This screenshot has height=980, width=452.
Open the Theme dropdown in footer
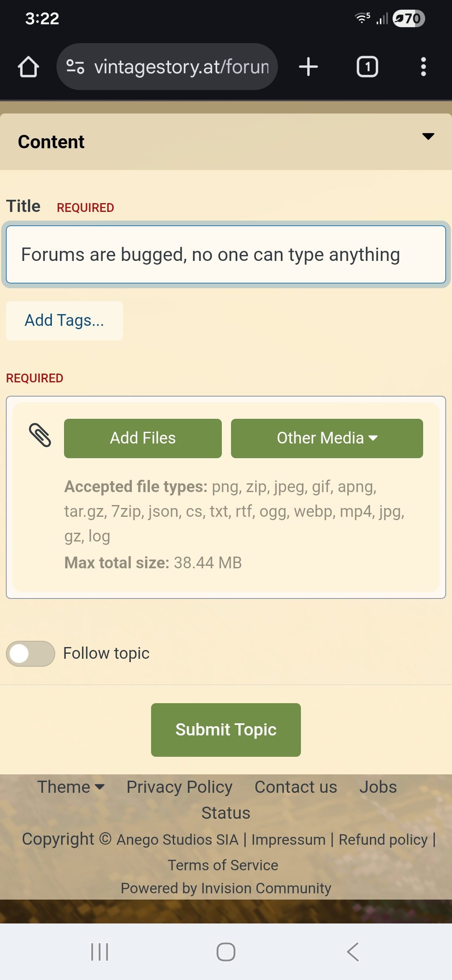[x=71, y=787]
